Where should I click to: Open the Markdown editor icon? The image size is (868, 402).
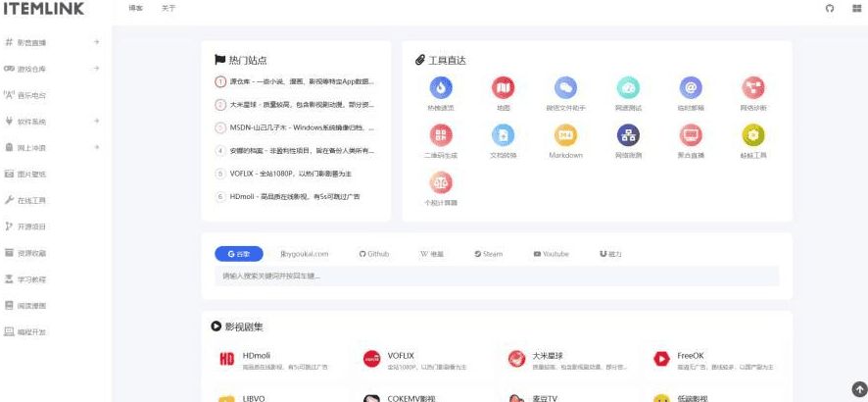(x=565, y=135)
